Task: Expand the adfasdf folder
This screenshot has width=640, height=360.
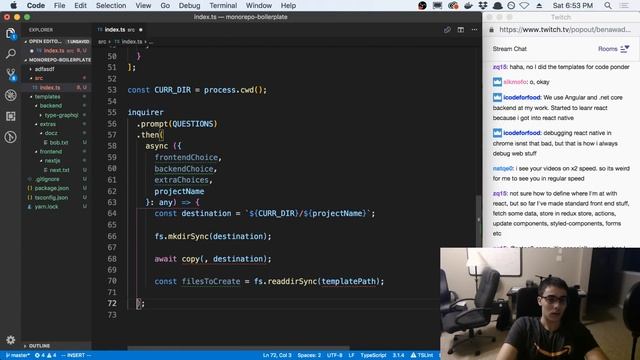Action: coord(44,69)
